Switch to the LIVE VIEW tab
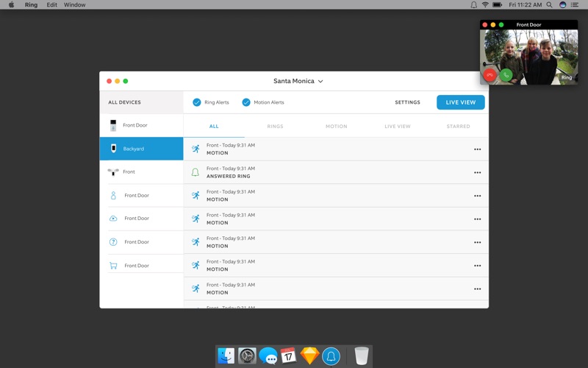Screen dimensions: 588x368 (398, 126)
